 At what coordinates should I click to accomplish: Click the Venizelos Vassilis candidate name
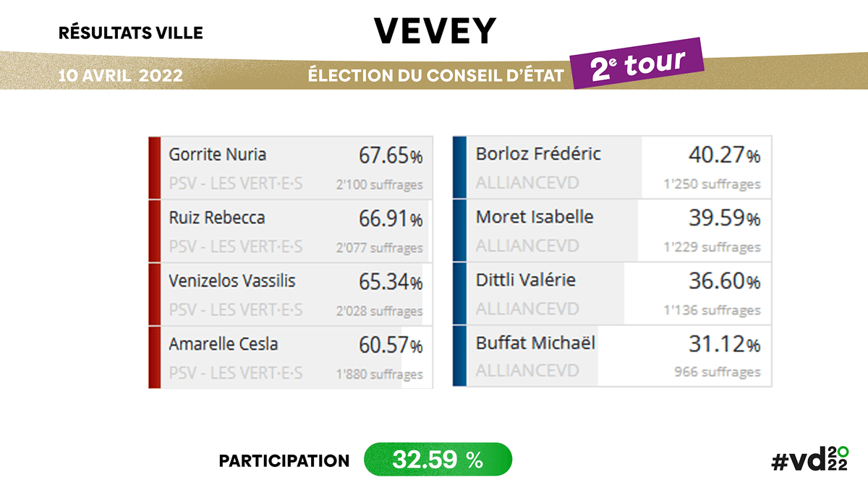coord(232,280)
